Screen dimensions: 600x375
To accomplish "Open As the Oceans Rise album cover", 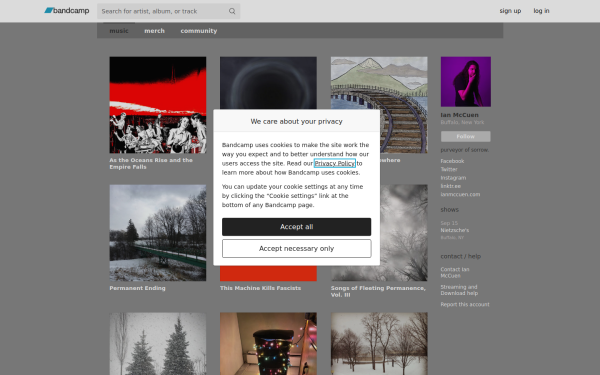I will pyautogui.click(x=158, y=105).
